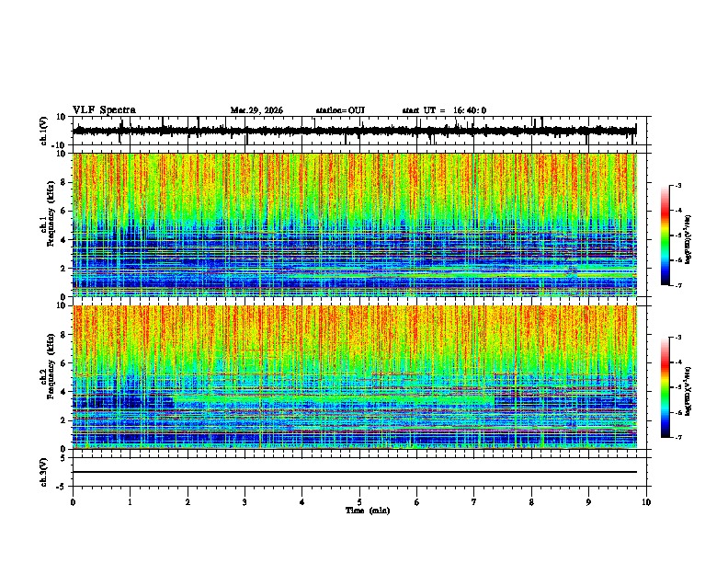Click the "6" kHz tick of ch.1 spectrogram

click(63, 211)
